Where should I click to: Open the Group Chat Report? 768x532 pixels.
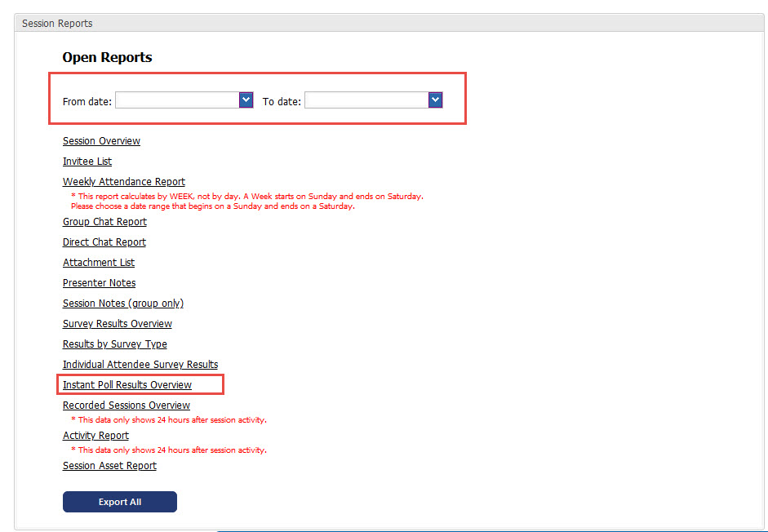point(104,222)
